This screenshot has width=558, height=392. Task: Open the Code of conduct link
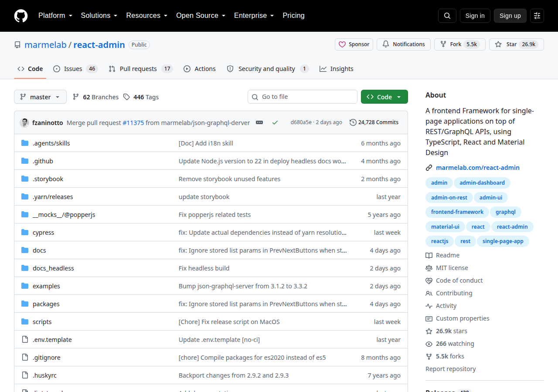tap(454, 280)
